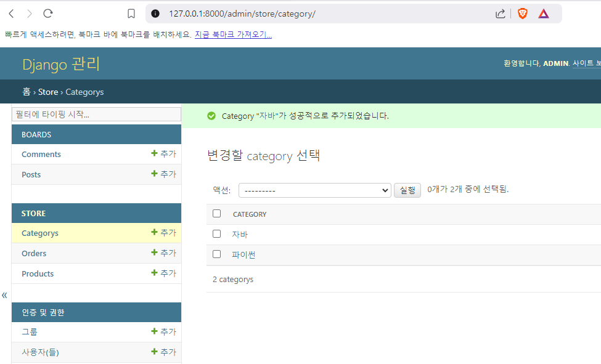Click the 변경할 category 선택 heading

[264, 156]
